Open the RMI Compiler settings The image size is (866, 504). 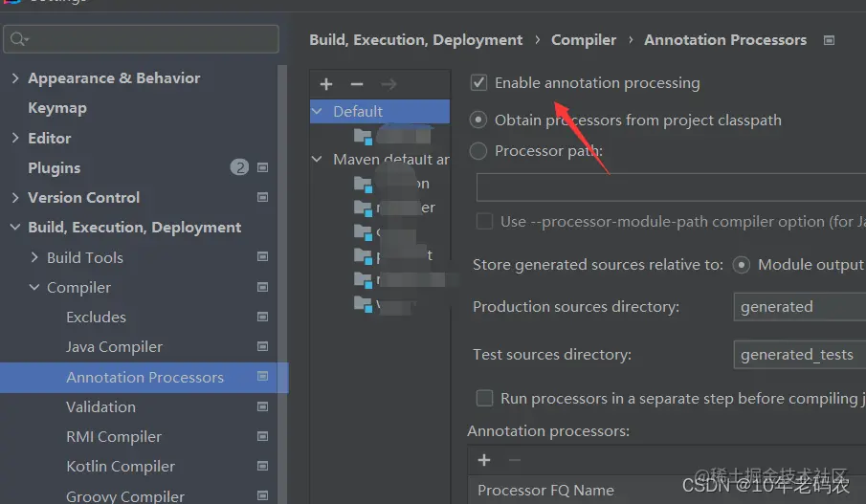point(114,437)
